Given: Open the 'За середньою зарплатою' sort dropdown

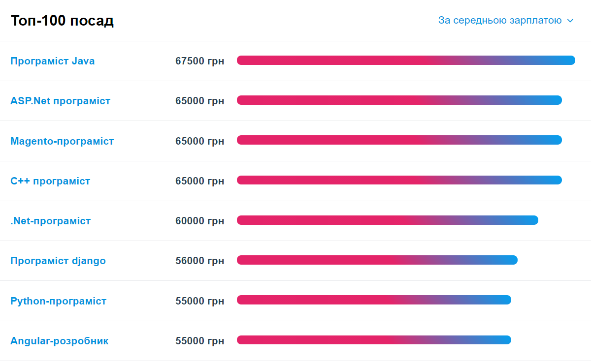Looking at the screenshot, I should 500,21.
